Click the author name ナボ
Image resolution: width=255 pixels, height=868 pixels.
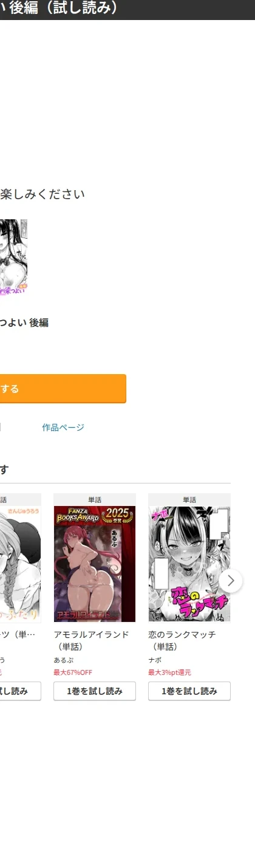coord(155,660)
